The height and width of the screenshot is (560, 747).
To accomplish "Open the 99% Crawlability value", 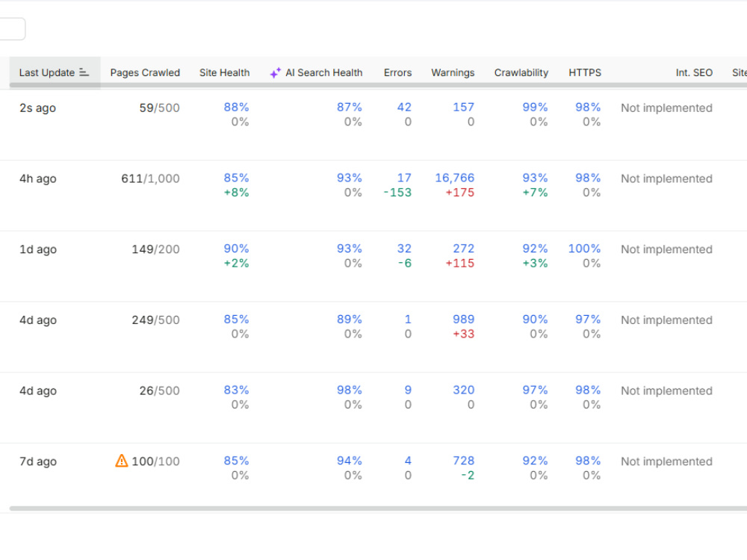I will (535, 107).
